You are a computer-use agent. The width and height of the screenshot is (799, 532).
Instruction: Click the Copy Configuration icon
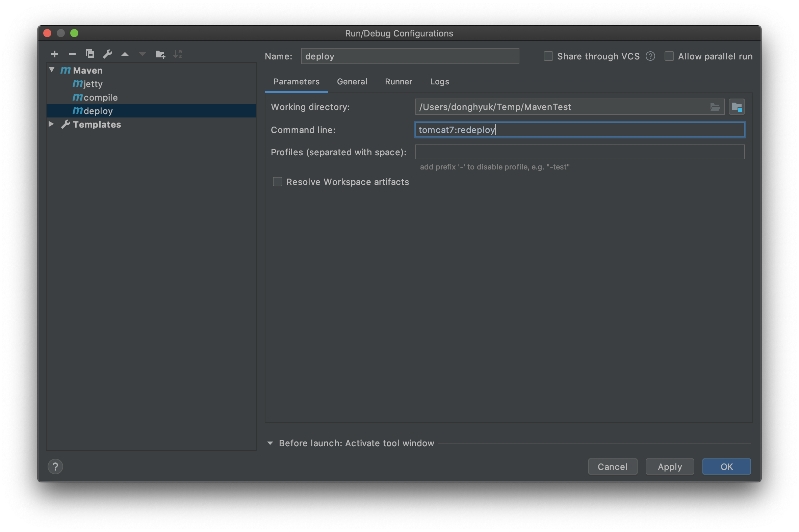coord(89,54)
